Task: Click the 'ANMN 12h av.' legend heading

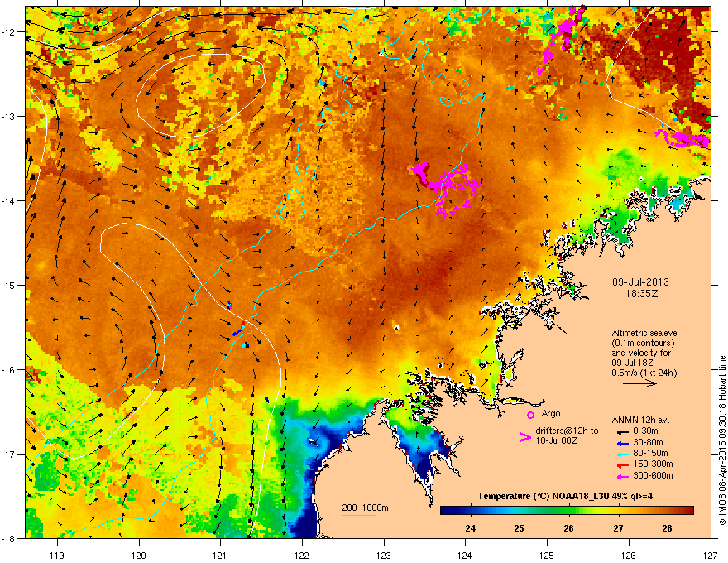Action: [x=640, y=421]
